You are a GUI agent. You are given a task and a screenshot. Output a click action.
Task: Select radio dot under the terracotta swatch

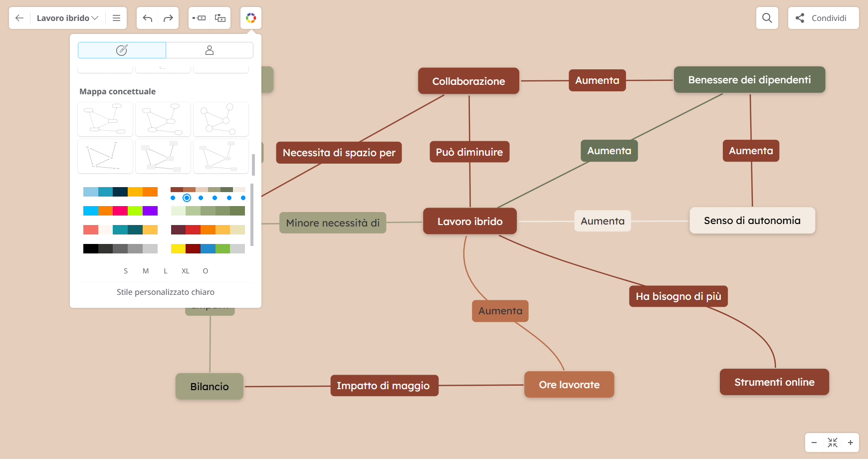point(187,198)
